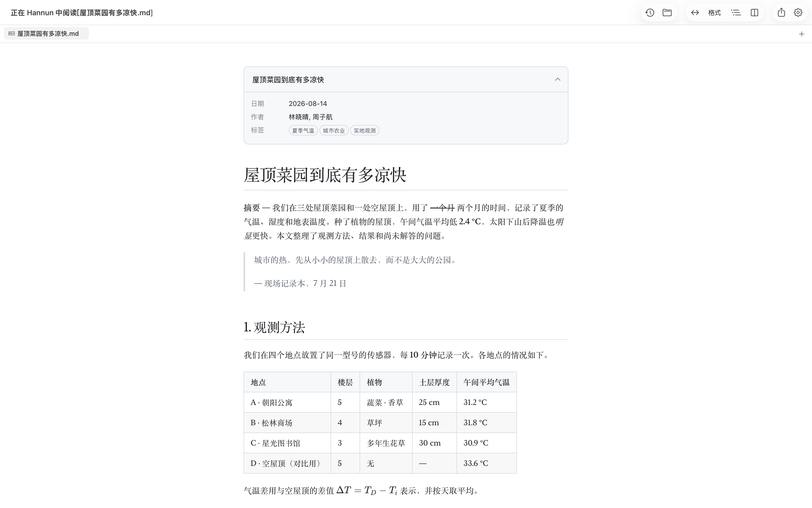
Task: Click the main heading 屋顶菜园到底有多凉快
Action: (x=325, y=175)
